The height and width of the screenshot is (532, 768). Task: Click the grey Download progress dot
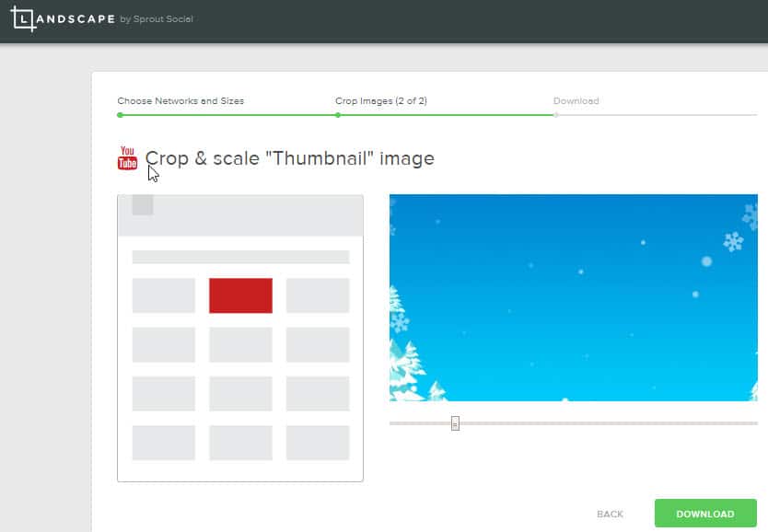click(555, 115)
